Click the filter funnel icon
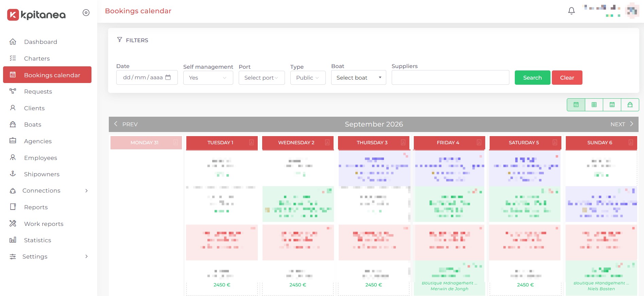The width and height of the screenshot is (644, 296). pos(119,40)
